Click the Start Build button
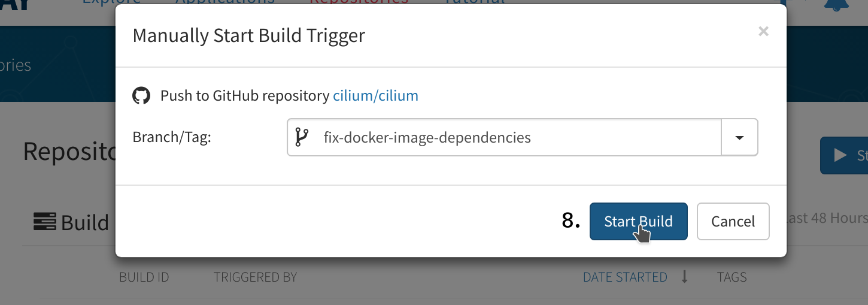Screen dimensions: 868x305 [x=638, y=222]
